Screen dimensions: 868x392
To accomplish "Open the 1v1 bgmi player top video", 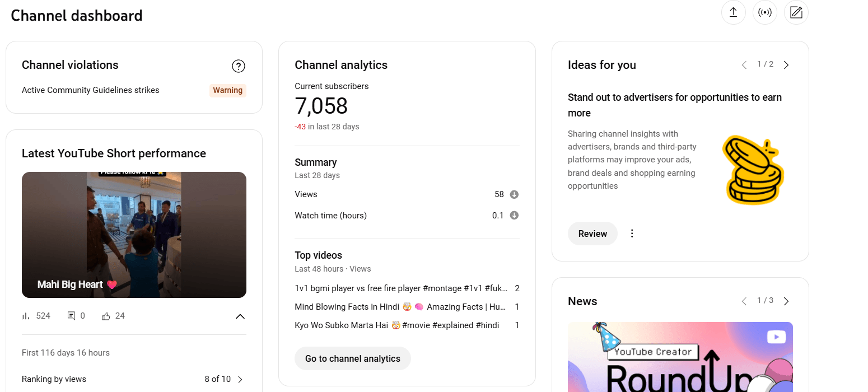I will pos(401,288).
